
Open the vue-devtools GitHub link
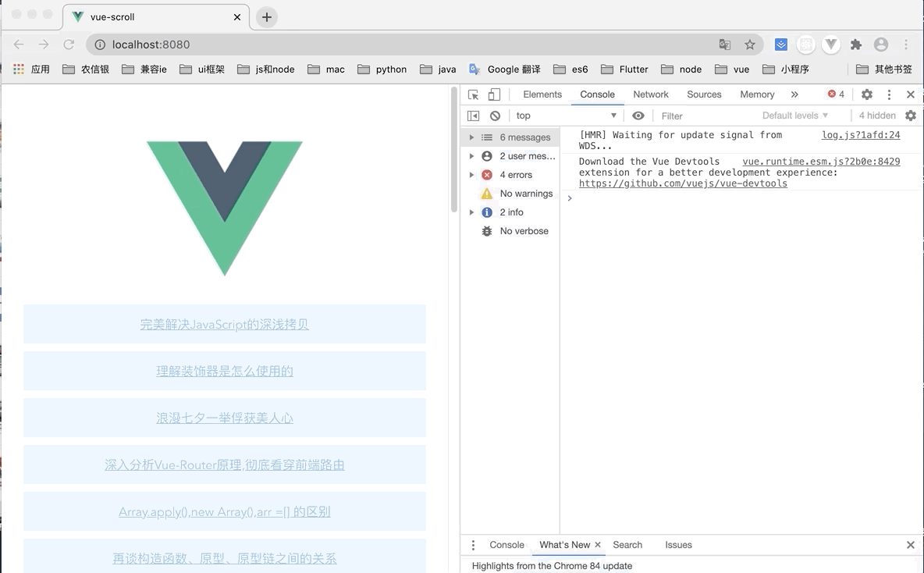coord(683,183)
